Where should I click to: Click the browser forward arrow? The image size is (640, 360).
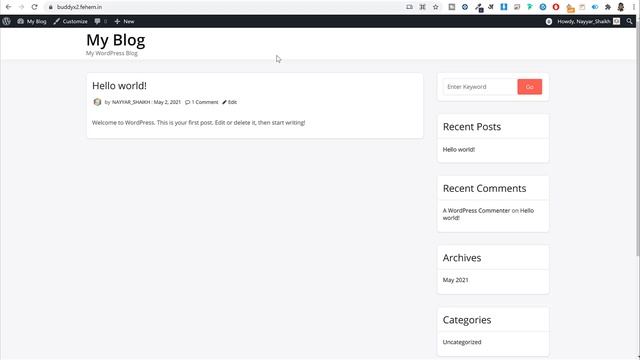[x=21, y=7]
